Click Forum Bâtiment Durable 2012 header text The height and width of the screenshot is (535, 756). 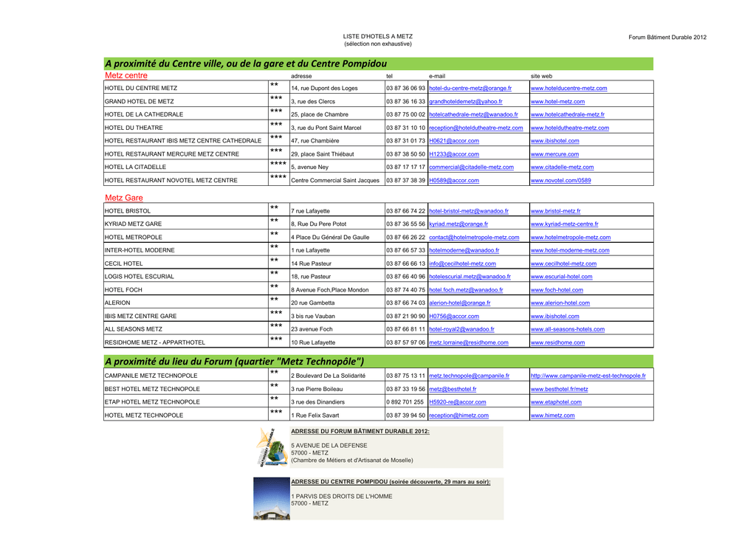tap(667, 37)
